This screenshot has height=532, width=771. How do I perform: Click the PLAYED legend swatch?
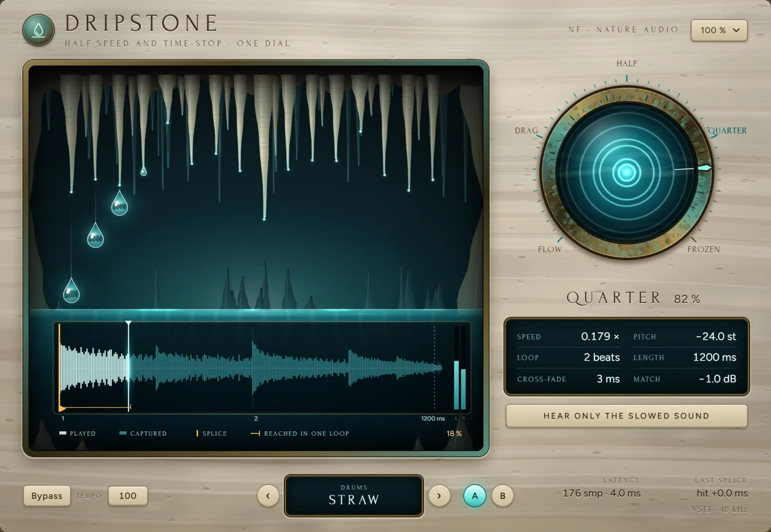click(x=63, y=433)
